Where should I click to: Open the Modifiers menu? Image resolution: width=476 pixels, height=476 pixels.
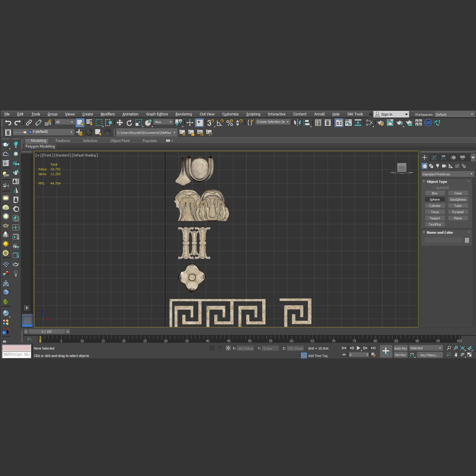(x=108, y=114)
